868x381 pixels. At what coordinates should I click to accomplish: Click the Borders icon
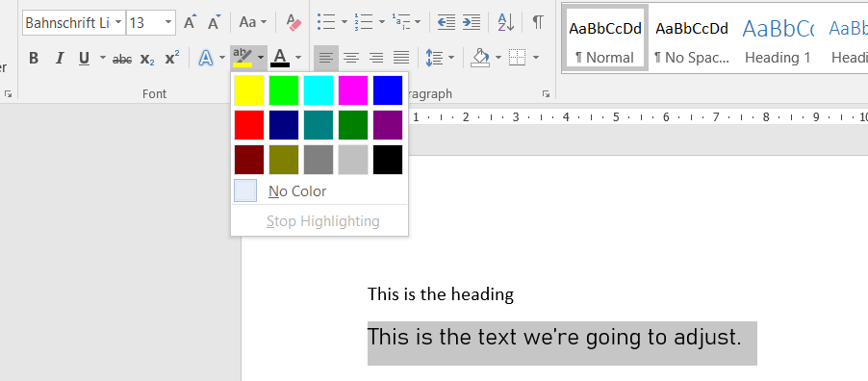pos(517,57)
